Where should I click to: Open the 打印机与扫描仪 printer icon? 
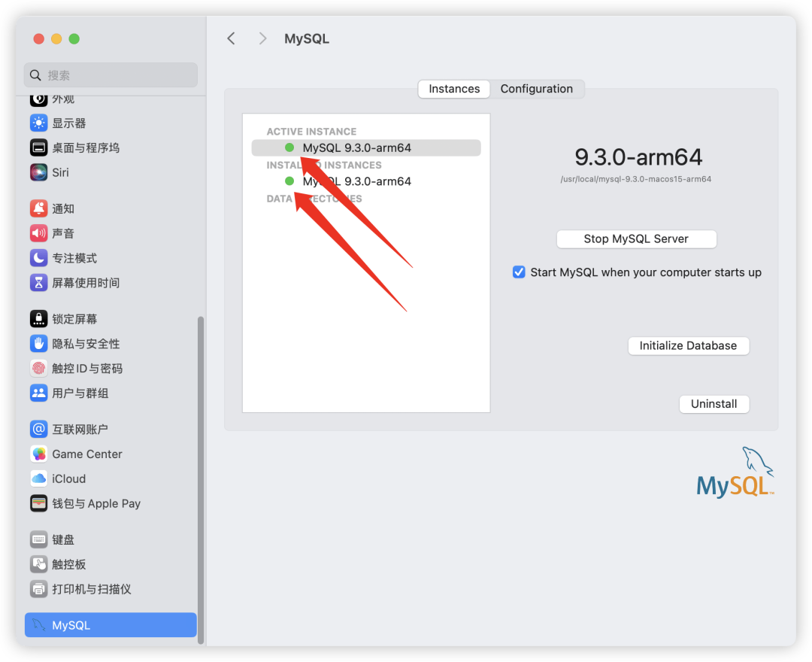click(39, 589)
